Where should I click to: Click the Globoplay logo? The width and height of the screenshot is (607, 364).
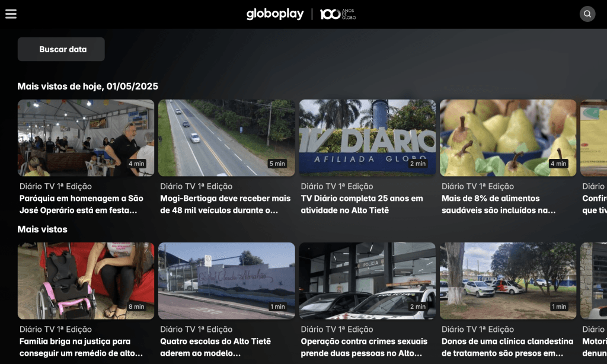(274, 14)
